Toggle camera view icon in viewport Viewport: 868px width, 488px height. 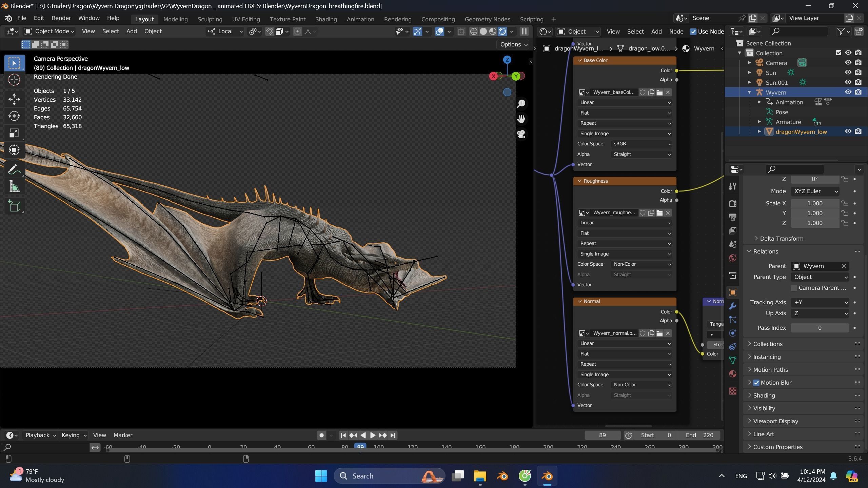tap(521, 134)
